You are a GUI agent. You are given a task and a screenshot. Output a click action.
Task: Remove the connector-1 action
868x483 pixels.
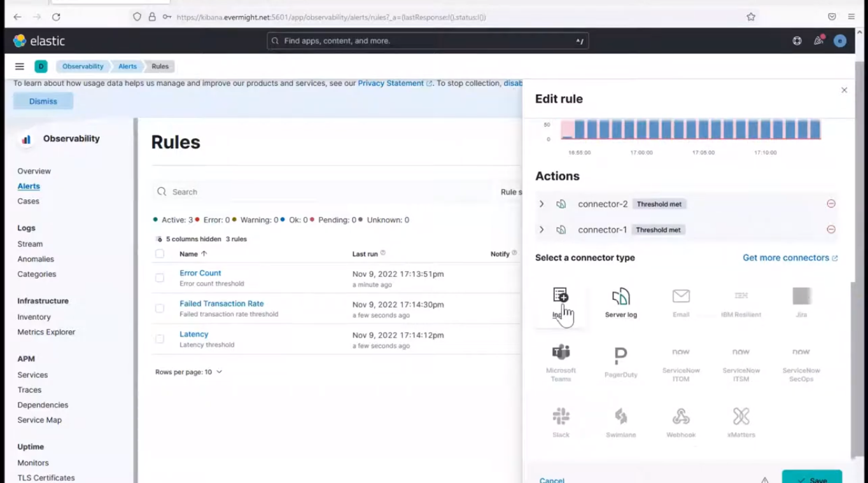click(831, 229)
